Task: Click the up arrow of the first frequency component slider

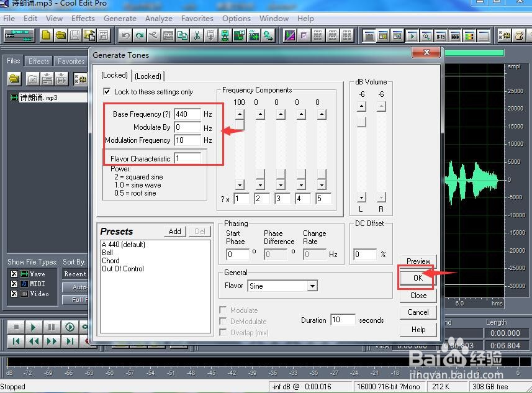Action: coord(240,114)
